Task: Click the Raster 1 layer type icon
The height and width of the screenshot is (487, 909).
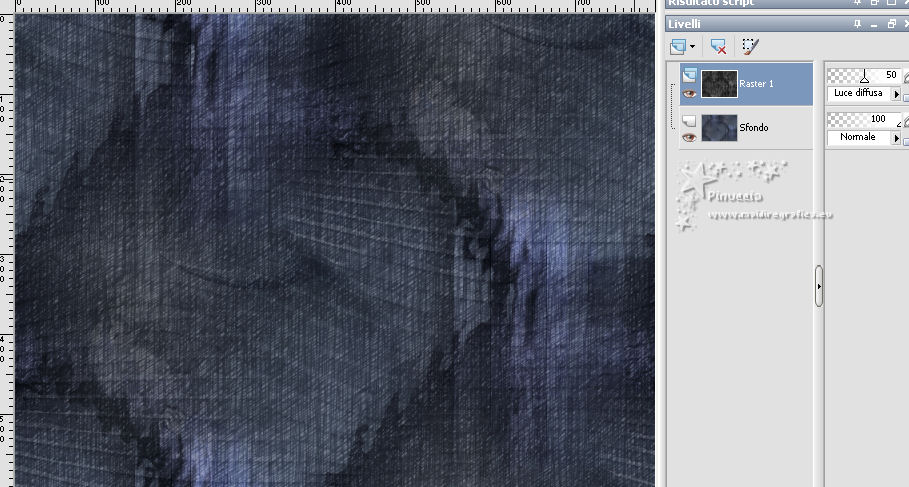Action: 689,75
